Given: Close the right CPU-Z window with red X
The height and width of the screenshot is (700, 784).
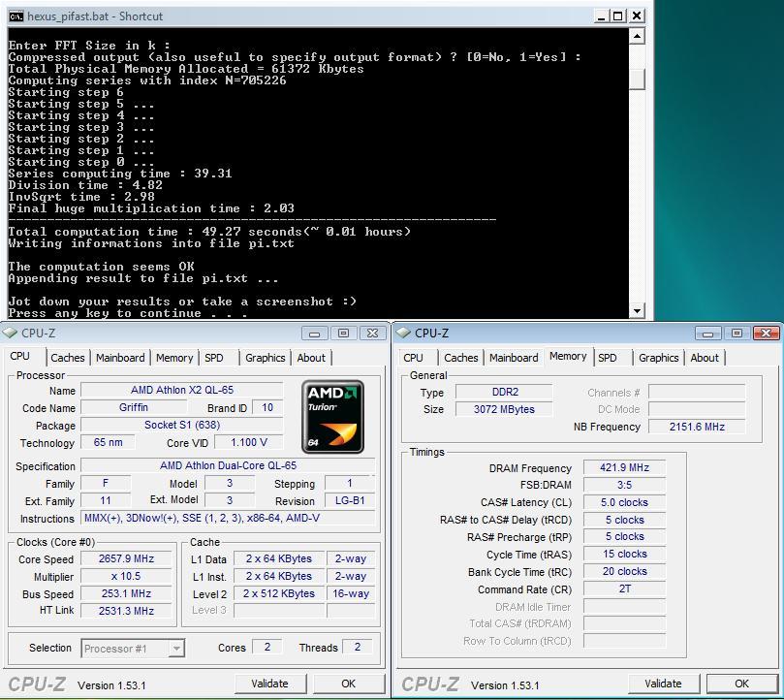Looking at the screenshot, I should coord(766,334).
